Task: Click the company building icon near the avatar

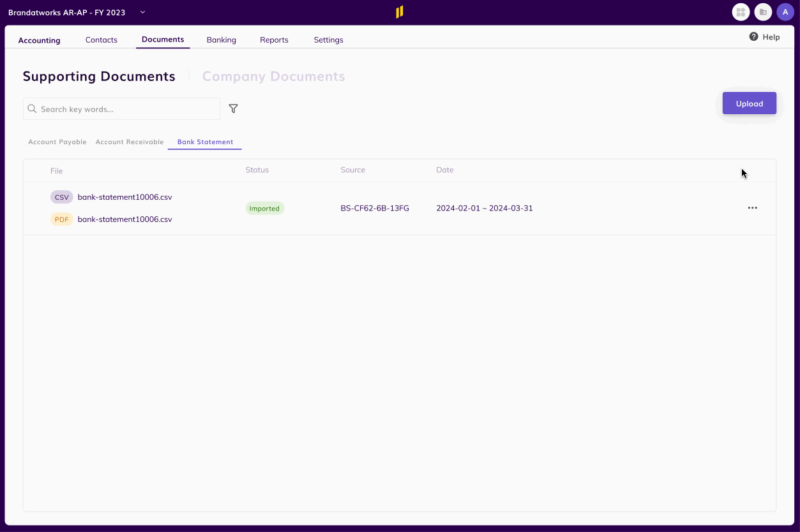Action: click(x=762, y=11)
